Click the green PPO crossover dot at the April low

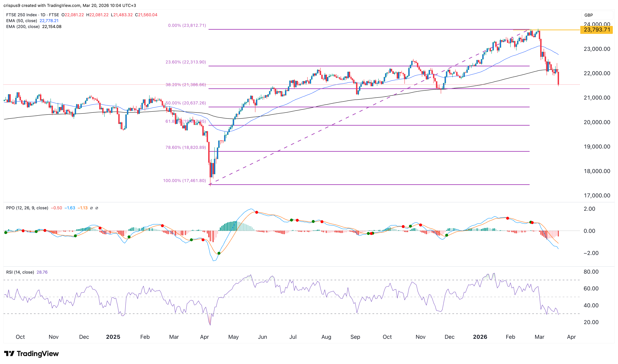click(x=219, y=253)
